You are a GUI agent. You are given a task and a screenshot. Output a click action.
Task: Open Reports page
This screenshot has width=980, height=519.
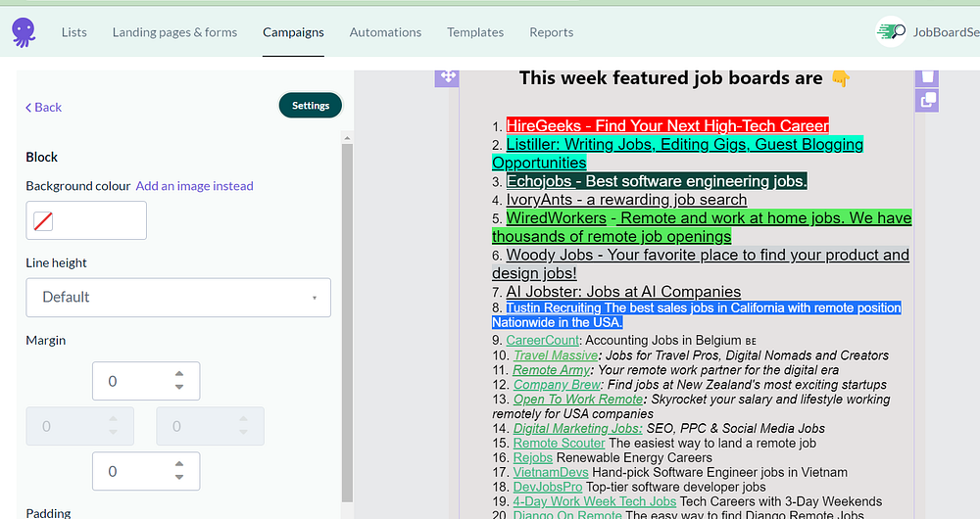(x=551, y=32)
